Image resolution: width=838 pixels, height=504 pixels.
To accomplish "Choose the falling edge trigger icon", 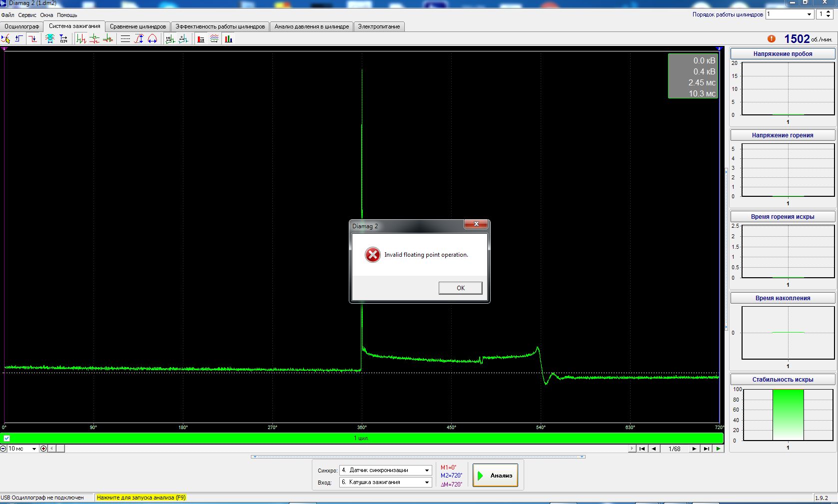I will 32,39.
